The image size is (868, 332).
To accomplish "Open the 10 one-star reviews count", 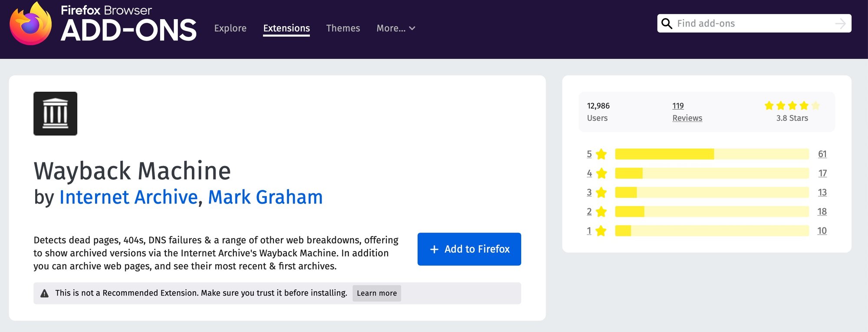I will [x=822, y=231].
